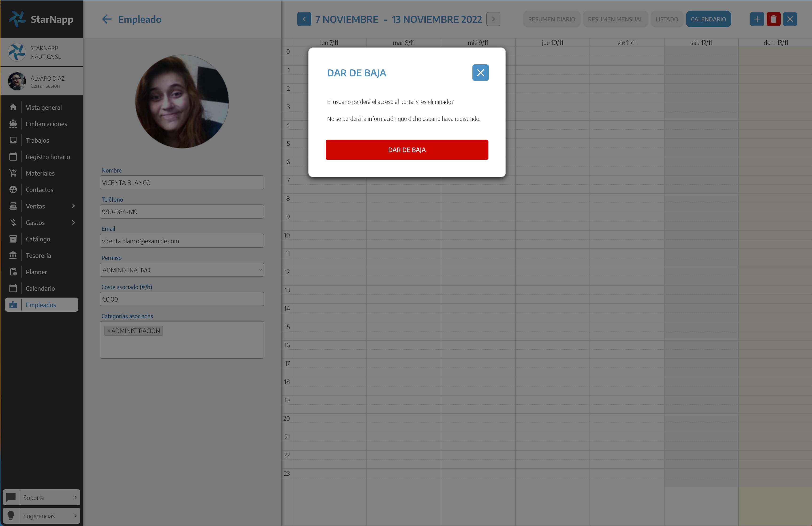Click the Email input field

coord(182,241)
